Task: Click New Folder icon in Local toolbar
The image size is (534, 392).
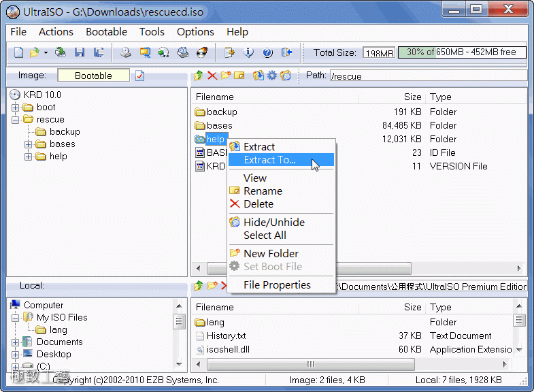Action: point(212,285)
